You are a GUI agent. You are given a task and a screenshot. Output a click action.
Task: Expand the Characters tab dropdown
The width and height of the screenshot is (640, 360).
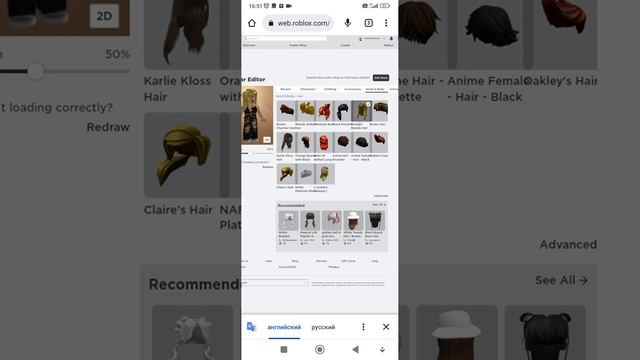[x=308, y=89]
